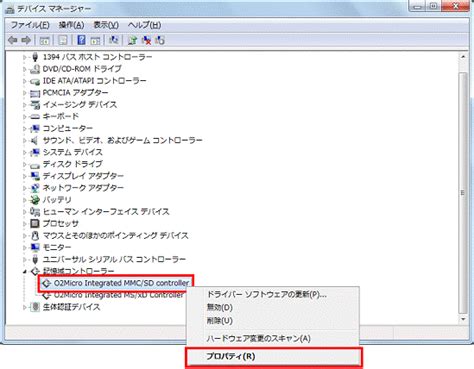
Task: Select O2Micro Integrated MMC/SD controller
Action: (x=121, y=283)
